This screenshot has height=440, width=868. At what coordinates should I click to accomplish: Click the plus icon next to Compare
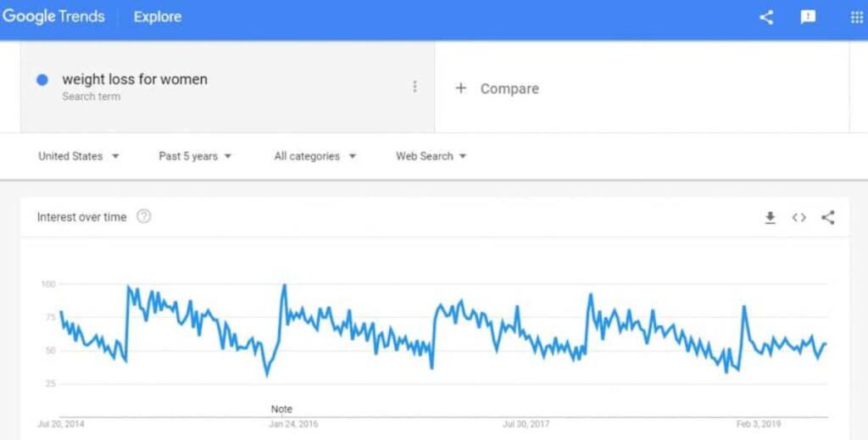click(x=460, y=88)
